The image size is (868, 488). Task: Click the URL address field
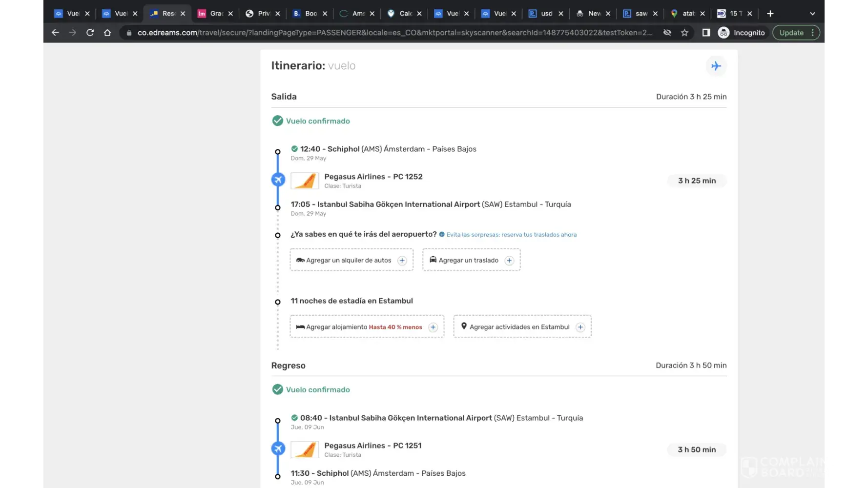click(391, 33)
